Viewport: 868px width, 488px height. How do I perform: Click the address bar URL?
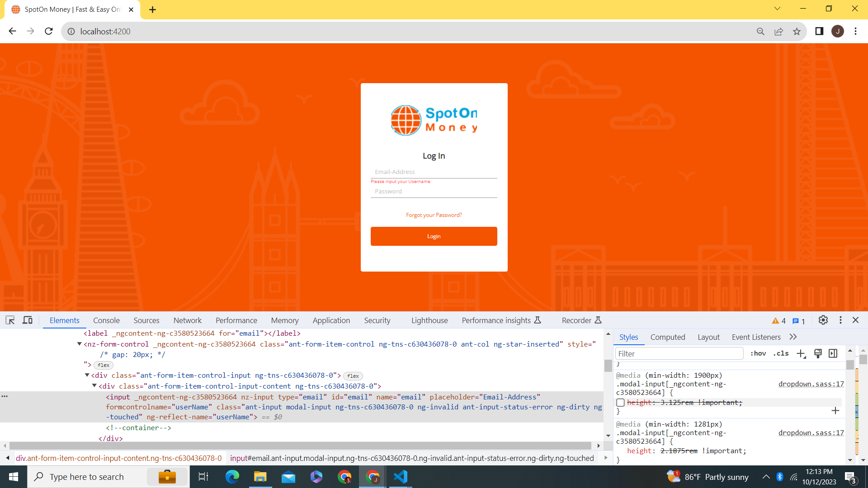pos(105,31)
